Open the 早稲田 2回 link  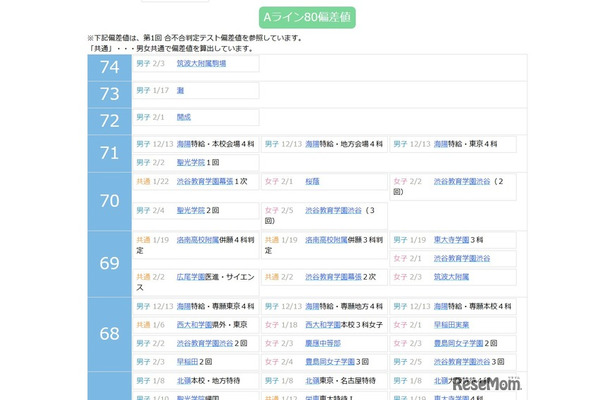pos(187,362)
